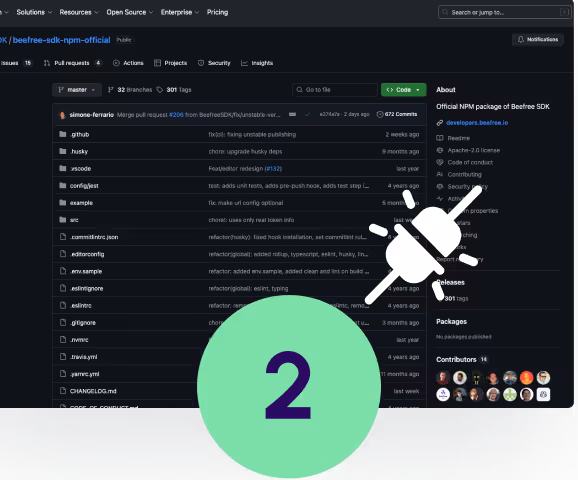
Task: Open the .yarnrc.yml file
Action: pyautogui.click(x=85, y=374)
